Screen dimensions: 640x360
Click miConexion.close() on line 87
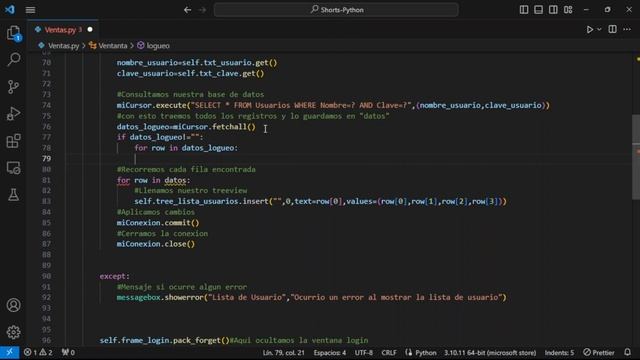(x=156, y=244)
